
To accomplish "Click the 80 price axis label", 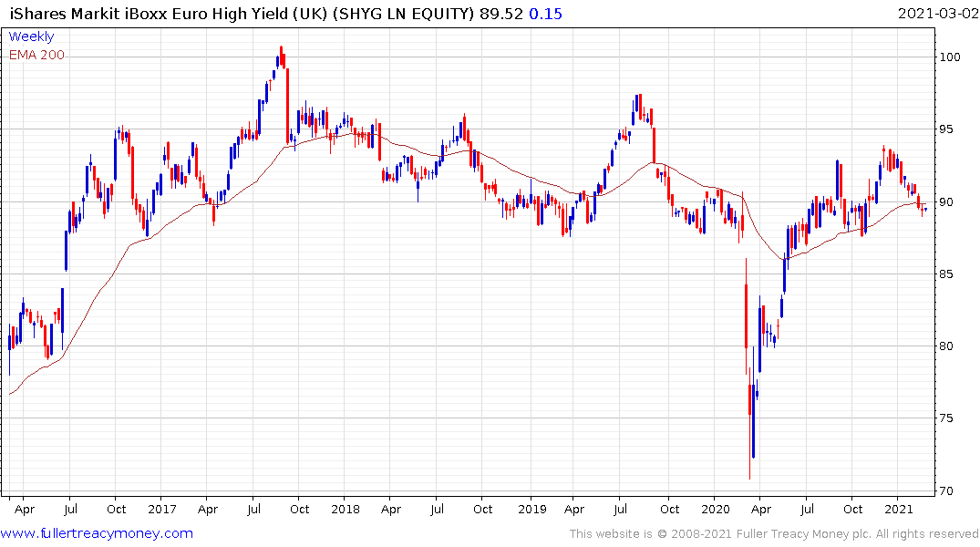I will (946, 346).
